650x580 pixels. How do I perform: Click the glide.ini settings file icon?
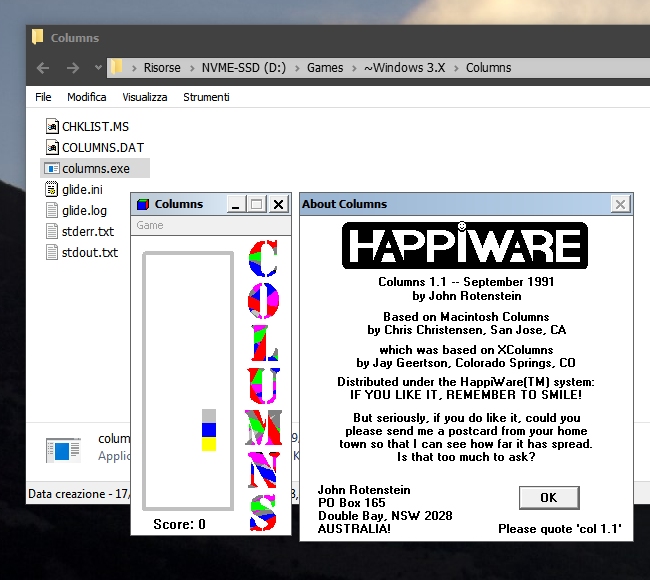(51, 189)
